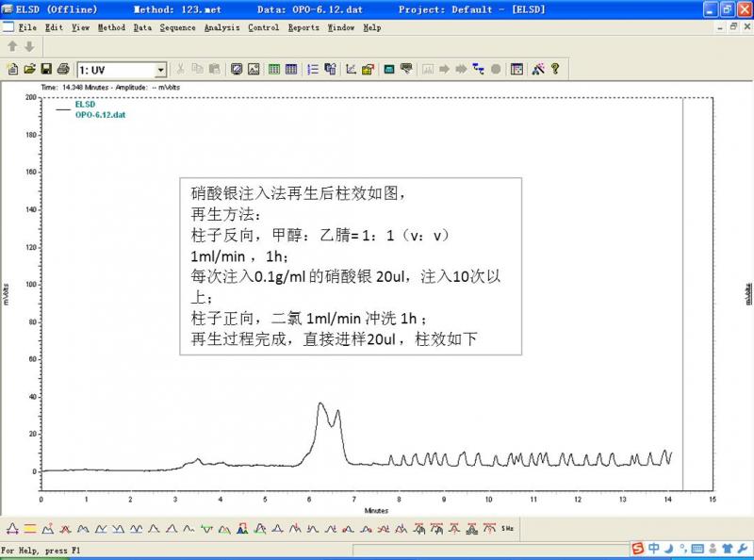Click the IME soft keyboard icon
Viewport: 754px width, 560px height.
click(697, 549)
